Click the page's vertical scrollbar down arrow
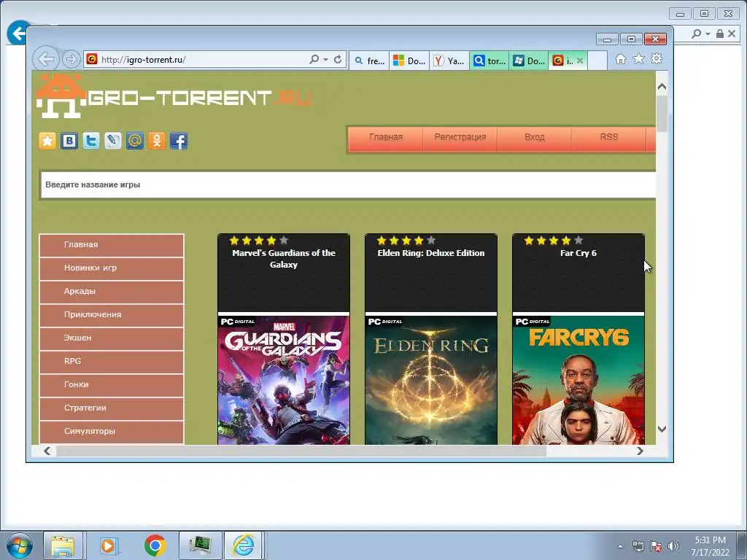 [x=662, y=429]
